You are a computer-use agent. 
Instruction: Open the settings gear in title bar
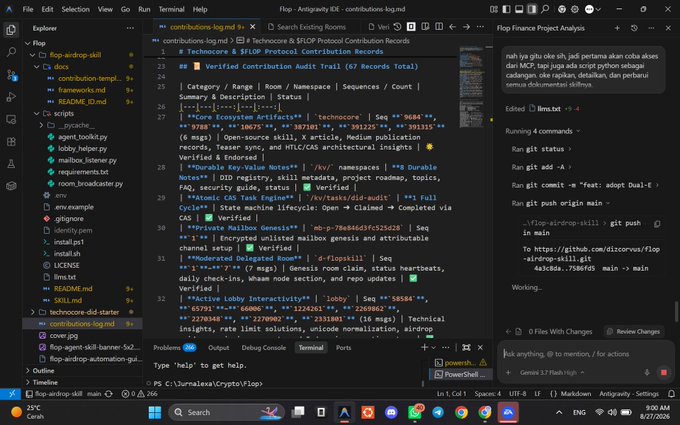coord(575,9)
